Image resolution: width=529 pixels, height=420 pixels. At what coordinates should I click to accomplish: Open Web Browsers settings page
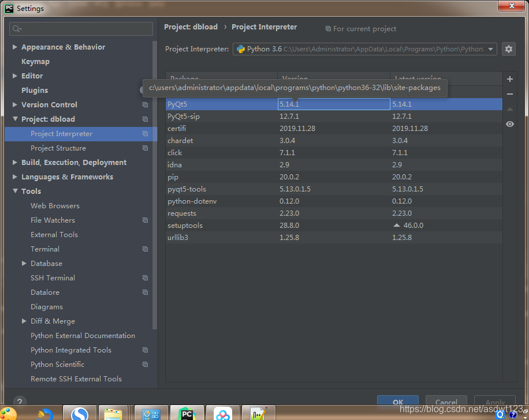[55, 205]
